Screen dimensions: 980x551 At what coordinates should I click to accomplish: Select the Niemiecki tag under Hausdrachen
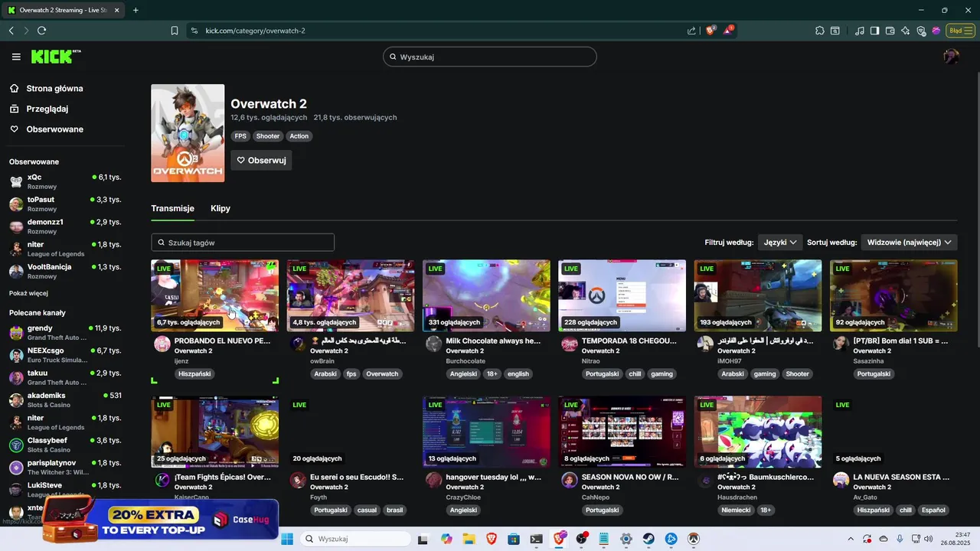(x=735, y=510)
